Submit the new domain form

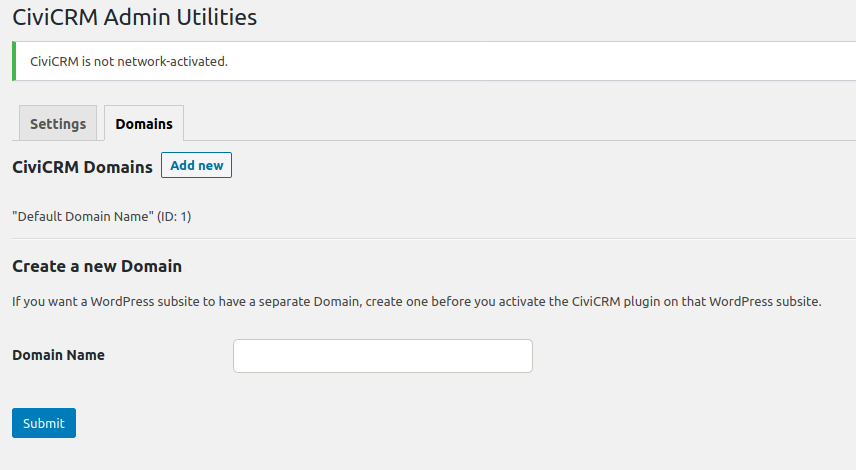(x=44, y=423)
